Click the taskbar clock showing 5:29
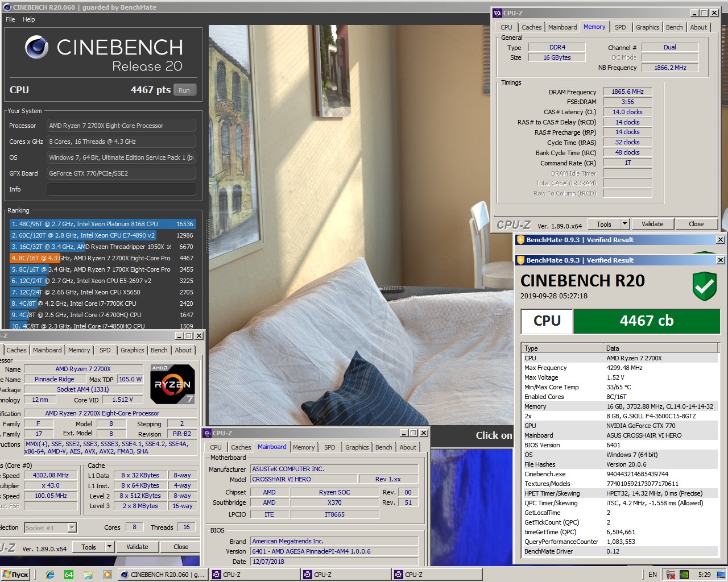 tap(704, 575)
